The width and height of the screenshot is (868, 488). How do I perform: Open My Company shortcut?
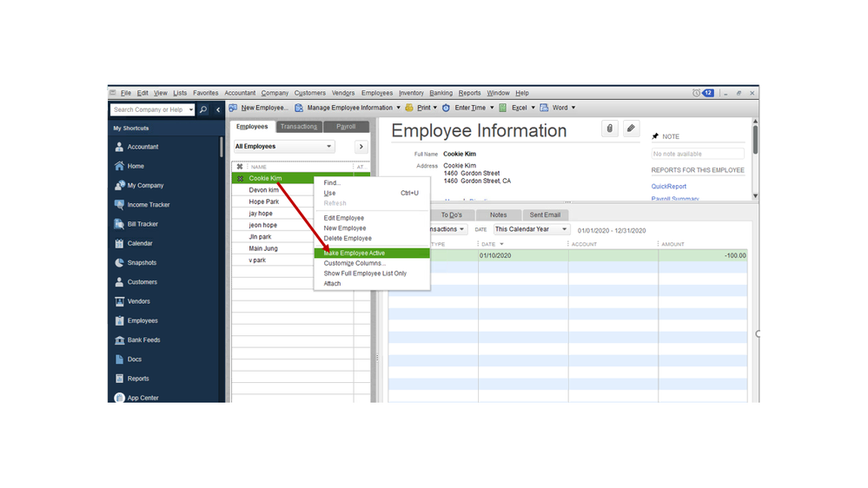145,185
